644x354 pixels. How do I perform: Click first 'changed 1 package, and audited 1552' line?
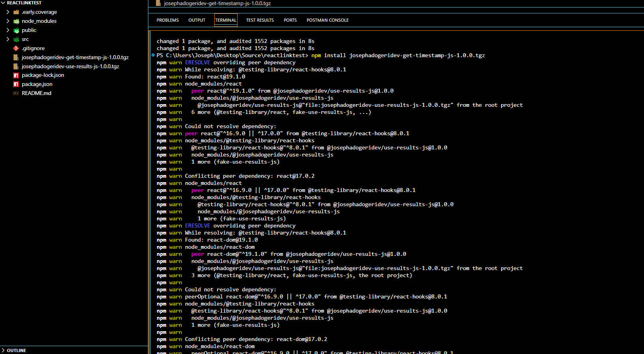point(236,41)
